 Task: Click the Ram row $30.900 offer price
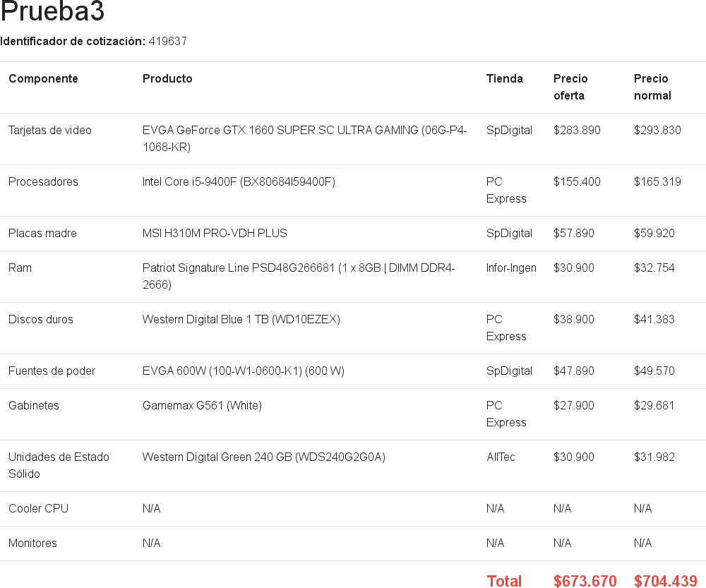573,268
